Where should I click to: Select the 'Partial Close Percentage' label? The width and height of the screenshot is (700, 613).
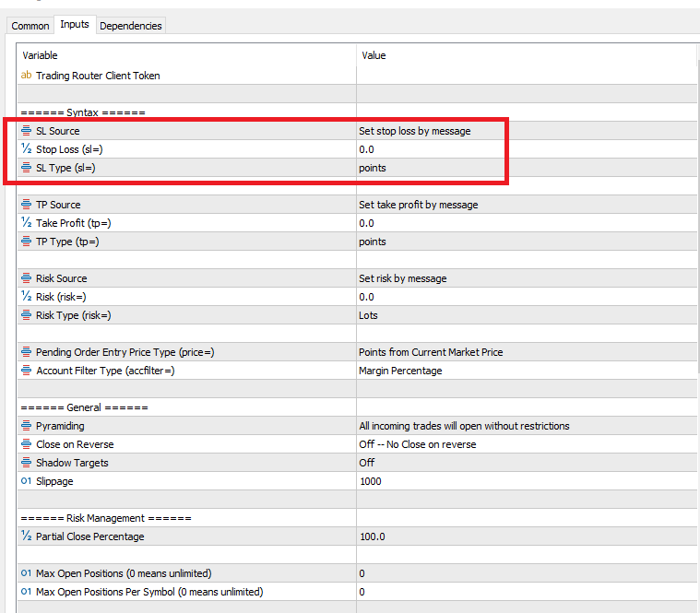[x=89, y=536]
